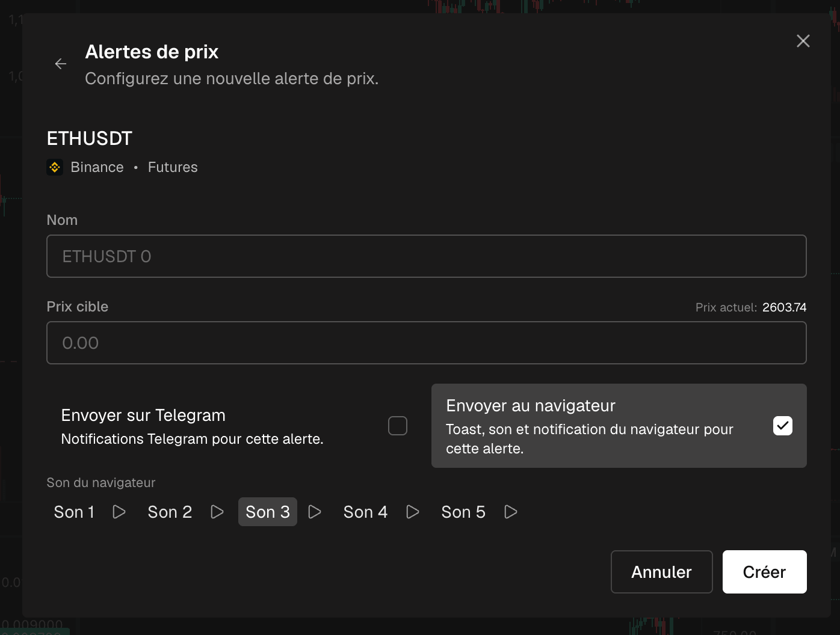Select Son 1 as browser sound
This screenshot has height=635, width=840.
point(74,512)
